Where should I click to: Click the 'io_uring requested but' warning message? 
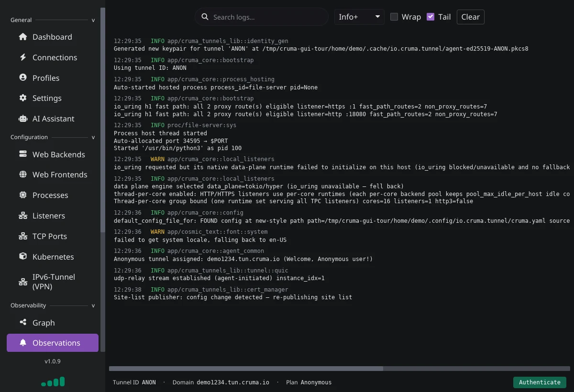point(342,167)
